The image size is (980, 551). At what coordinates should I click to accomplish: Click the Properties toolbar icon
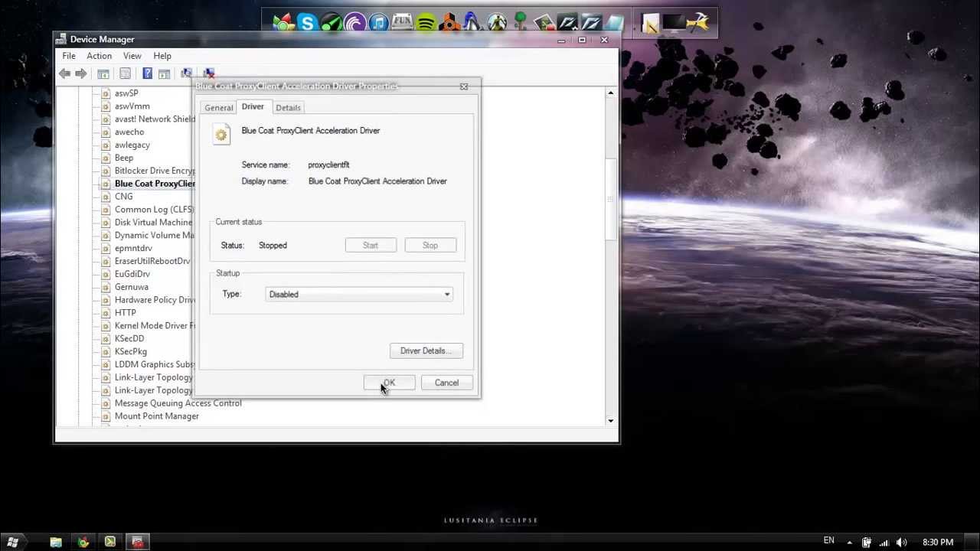(125, 73)
